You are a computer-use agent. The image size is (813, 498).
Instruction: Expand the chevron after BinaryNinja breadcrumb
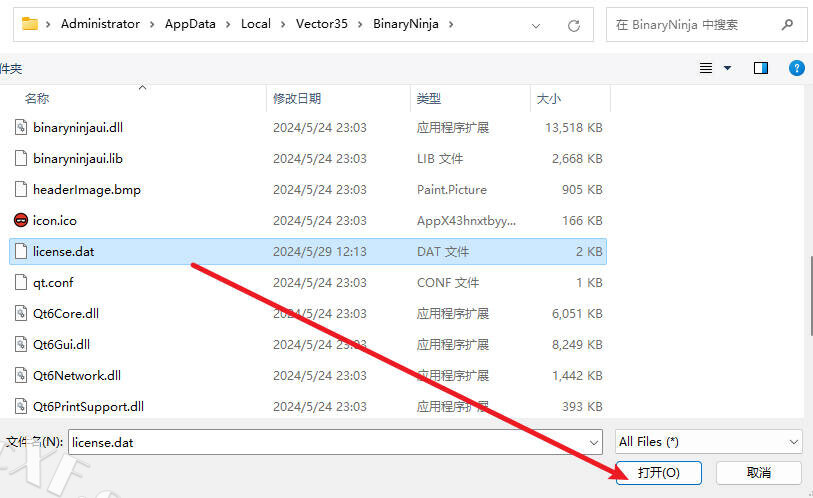click(451, 24)
